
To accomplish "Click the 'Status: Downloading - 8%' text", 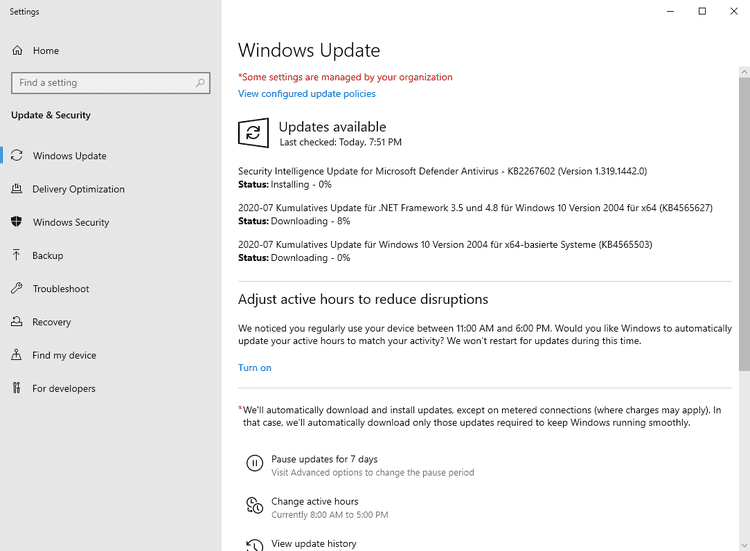I will coord(294,221).
